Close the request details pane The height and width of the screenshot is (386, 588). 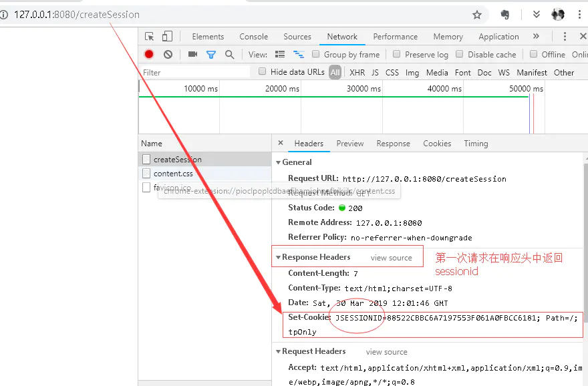281,143
